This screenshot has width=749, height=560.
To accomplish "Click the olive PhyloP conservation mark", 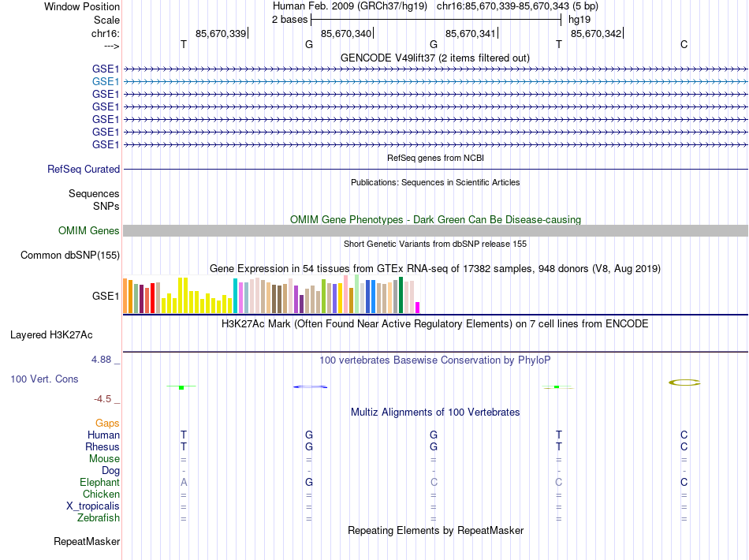I will click(684, 383).
